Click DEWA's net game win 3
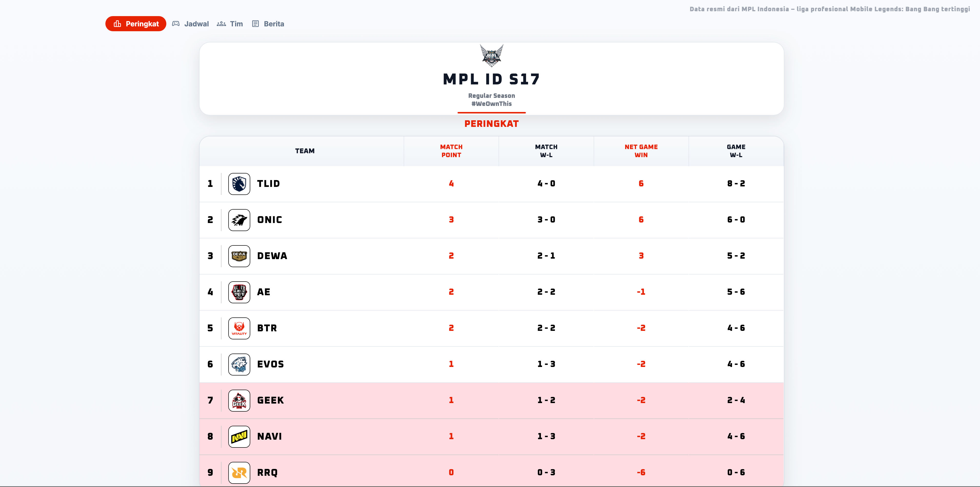Screen dimensions: 980x487 (x=641, y=256)
